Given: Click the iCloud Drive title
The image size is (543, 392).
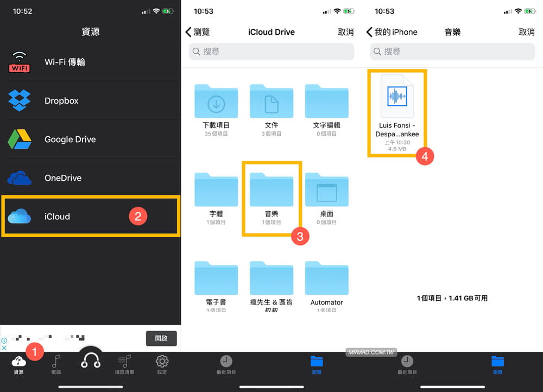Looking at the screenshot, I should tap(271, 32).
